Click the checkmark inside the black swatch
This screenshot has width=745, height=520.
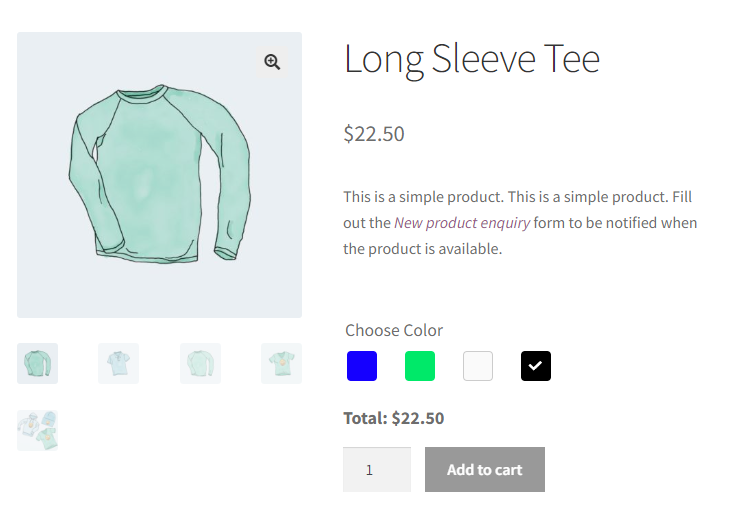[536, 366]
